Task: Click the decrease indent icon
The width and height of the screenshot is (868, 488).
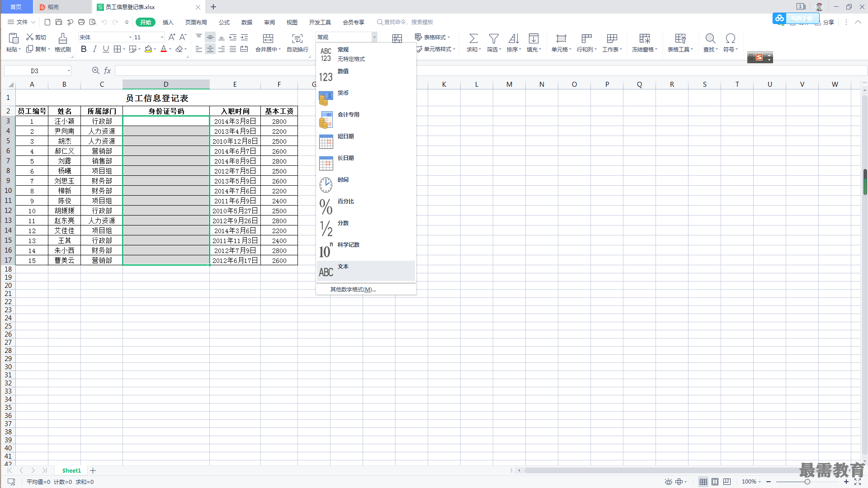Action: click(233, 37)
